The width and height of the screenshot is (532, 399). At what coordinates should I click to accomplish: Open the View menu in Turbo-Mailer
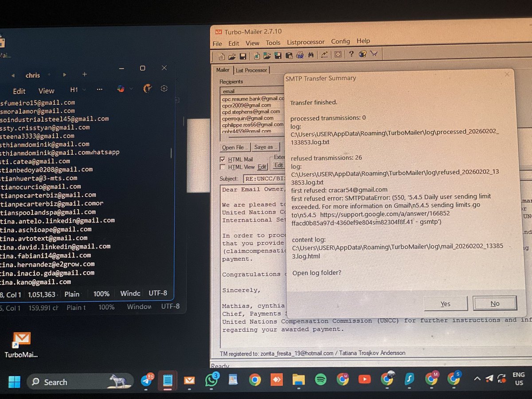[x=252, y=43]
